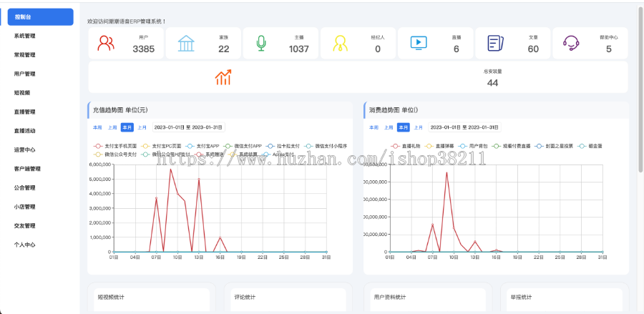Select 本周 in consumption trend chart
The height and width of the screenshot is (314, 644).
pos(374,127)
